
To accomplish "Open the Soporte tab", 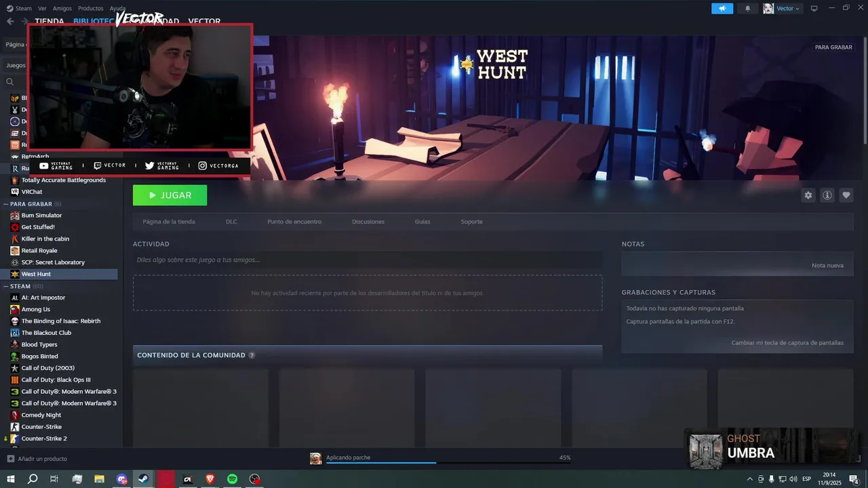I will 472,222.
